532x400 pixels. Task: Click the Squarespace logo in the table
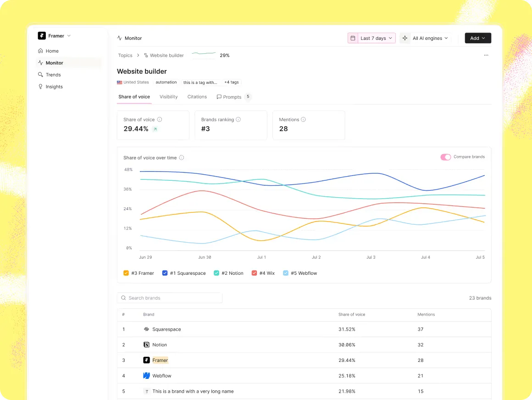click(x=147, y=329)
